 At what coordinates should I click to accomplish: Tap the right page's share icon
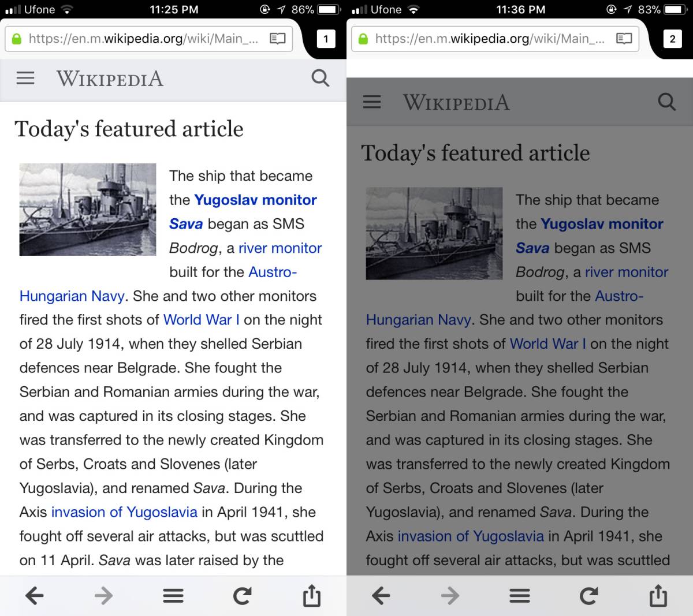[658, 595]
